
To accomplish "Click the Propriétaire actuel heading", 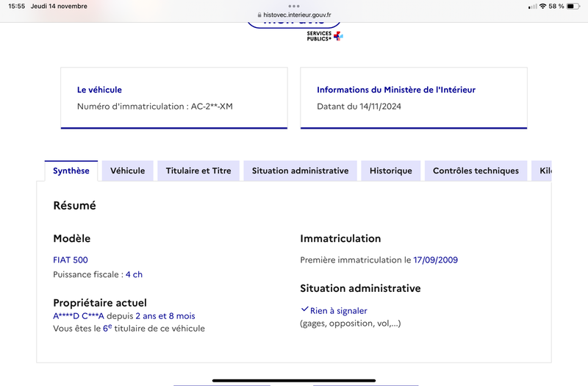I will point(100,303).
